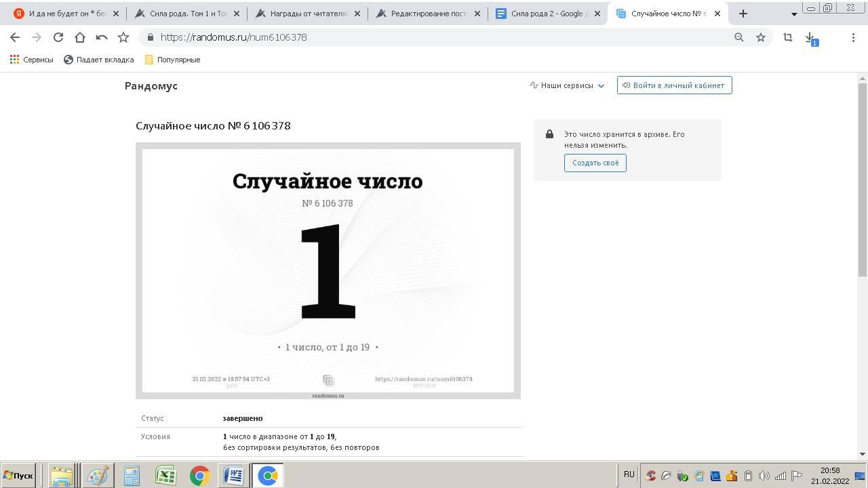Close the 'Случайное число № 6' tab
The image size is (868, 488).
tap(717, 14)
